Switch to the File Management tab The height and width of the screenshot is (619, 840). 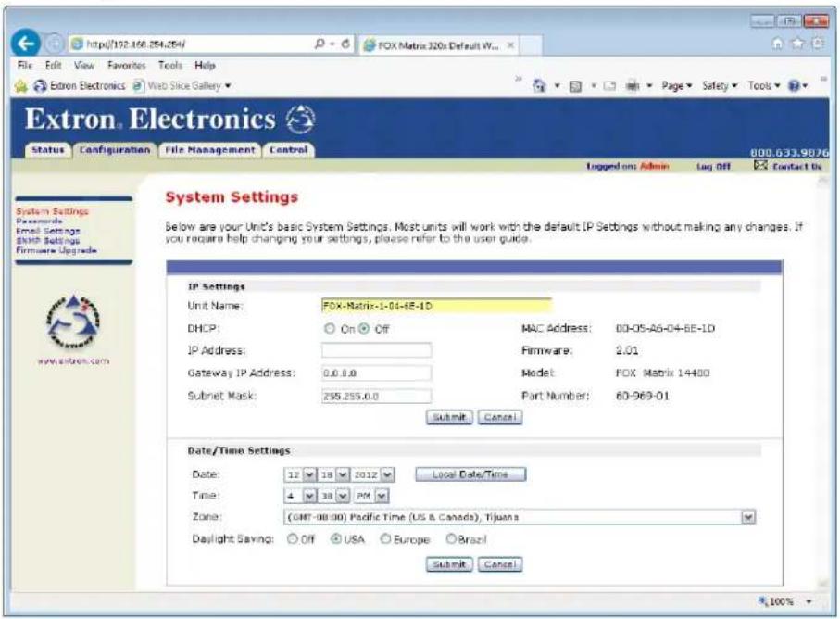click(x=210, y=150)
